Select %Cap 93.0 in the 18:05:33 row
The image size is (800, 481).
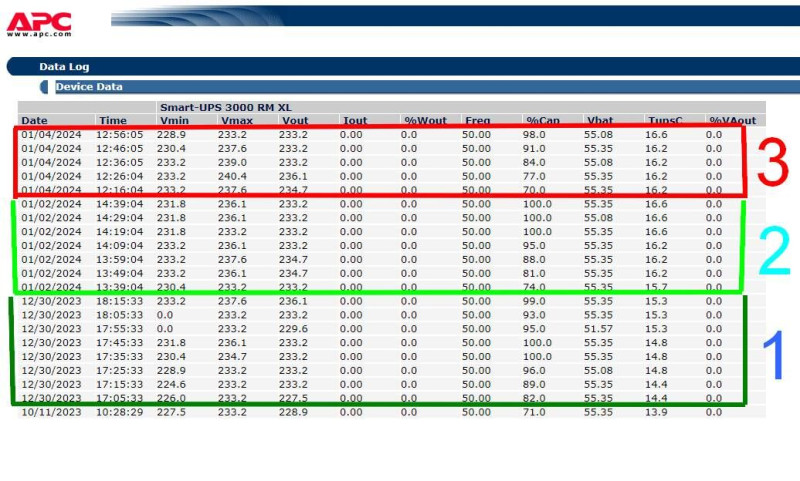tap(534, 315)
